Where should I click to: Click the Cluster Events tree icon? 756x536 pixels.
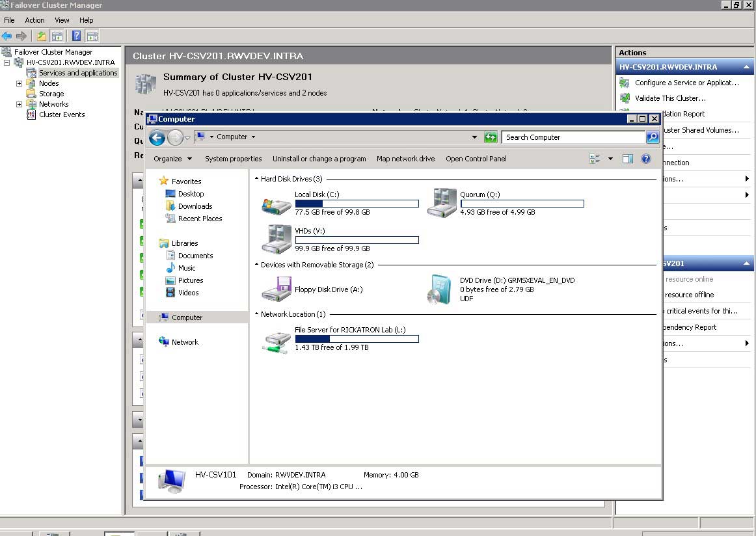[x=31, y=114]
